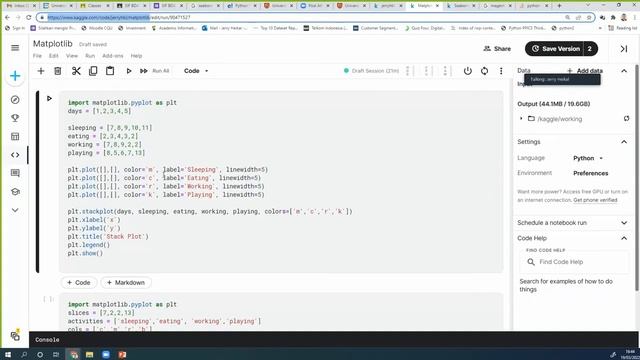
Task: Cut the cell with scissors icon
Action: click(76, 71)
